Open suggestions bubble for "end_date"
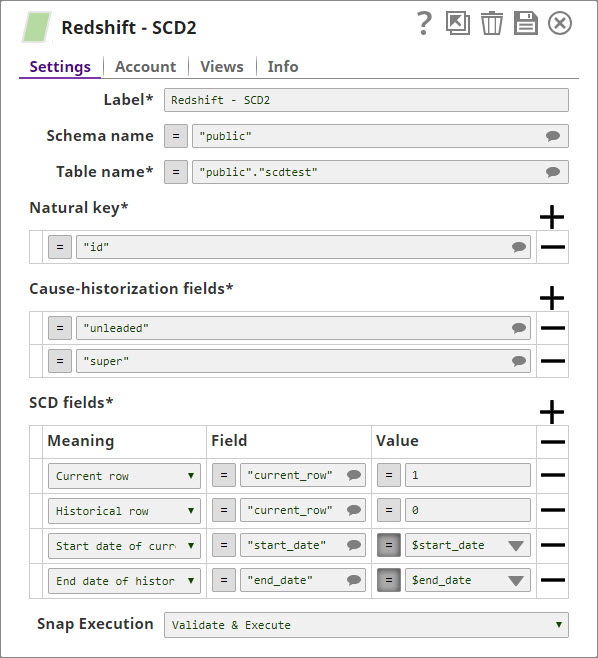This screenshot has height=658, width=598. pos(354,580)
